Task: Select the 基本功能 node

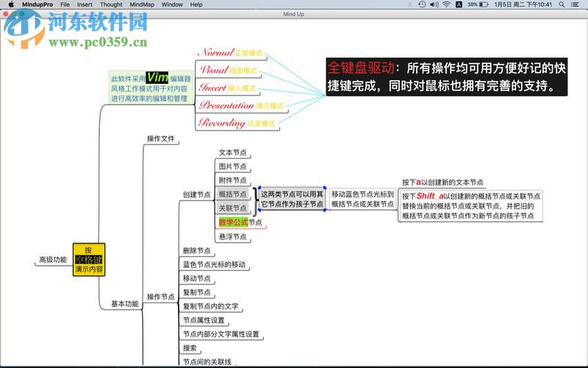Action: tap(125, 304)
